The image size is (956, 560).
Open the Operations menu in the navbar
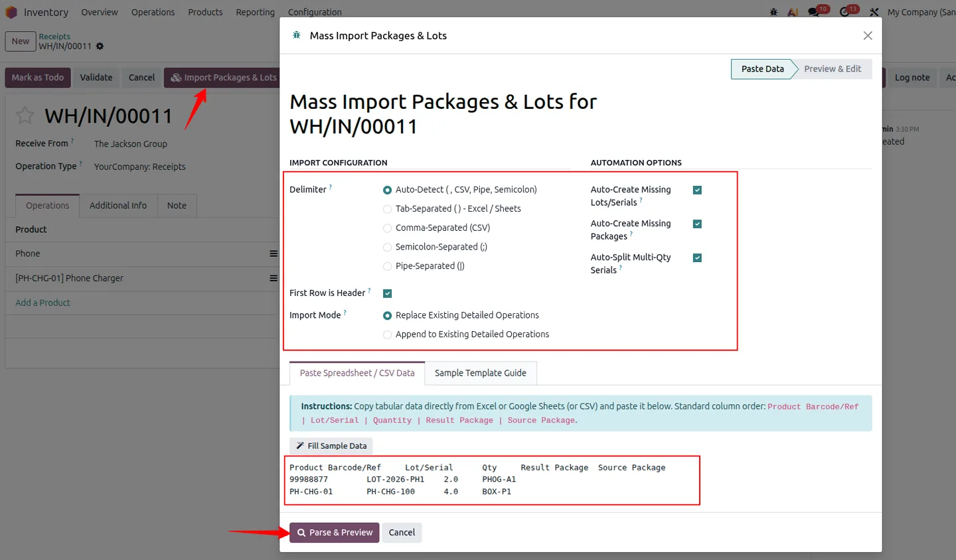pos(153,12)
